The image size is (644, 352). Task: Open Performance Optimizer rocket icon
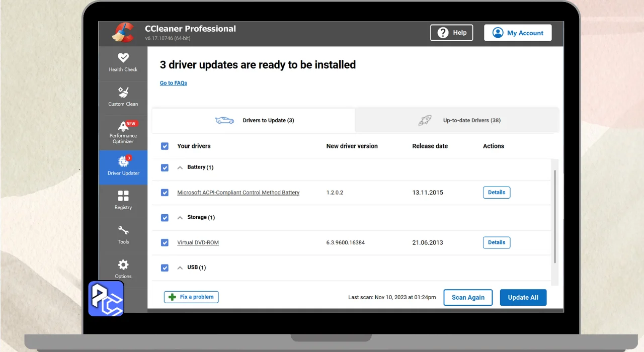[x=123, y=126]
